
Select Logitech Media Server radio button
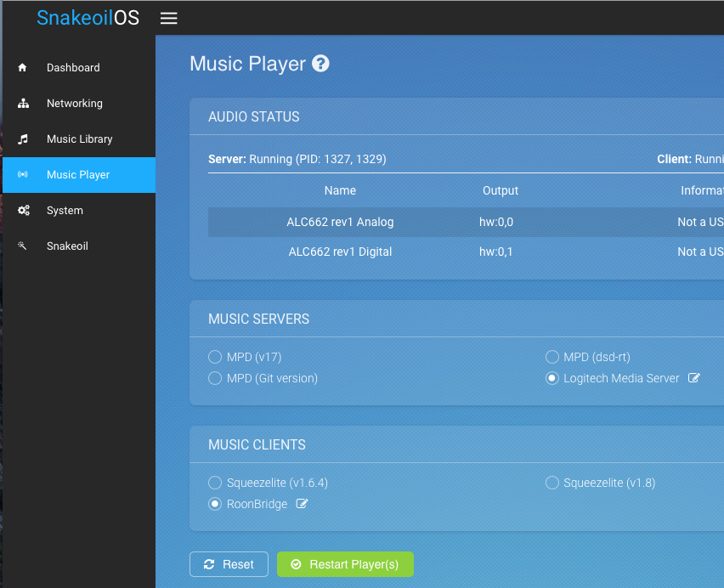coord(552,378)
